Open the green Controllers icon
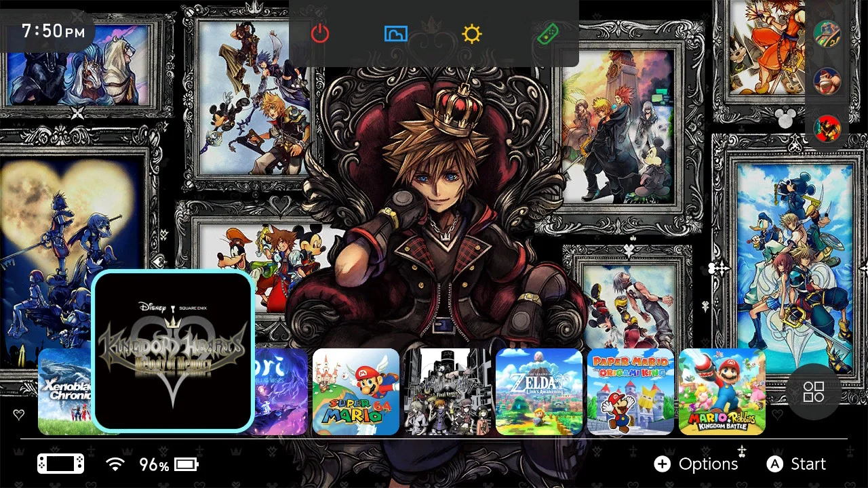868x488 pixels. click(x=548, y=33)
